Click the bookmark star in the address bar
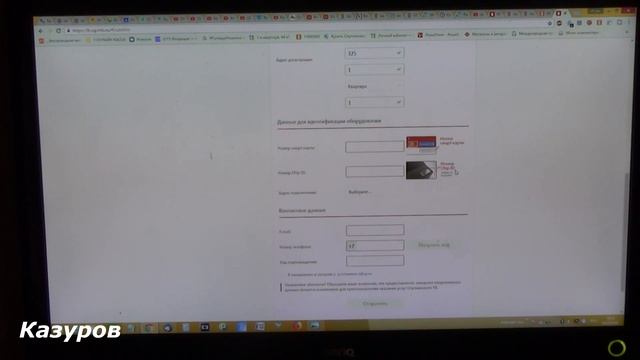 tap(549, 24)
